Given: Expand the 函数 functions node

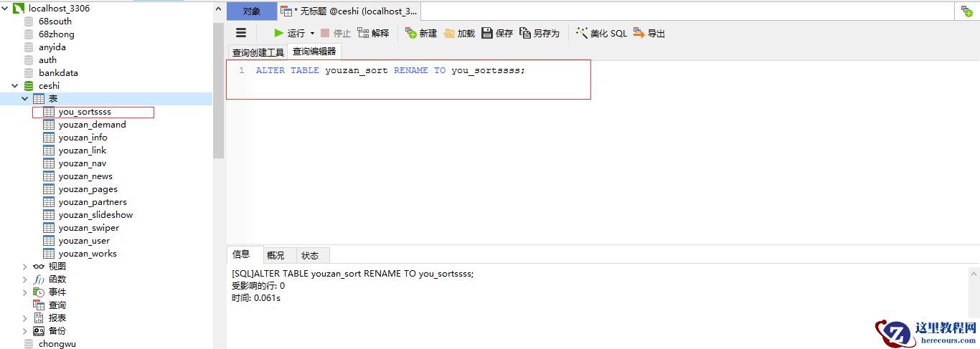Looking at the screenshot, I should [x=25, y=279].
